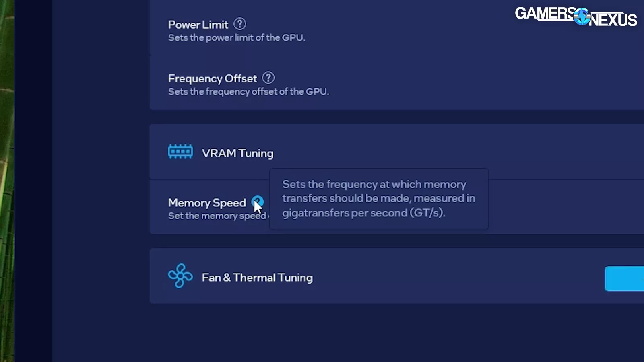Click the Frequency Offset question mark icon
The height and width of the screenshot is (362, 644).
[x=268, y=78]
